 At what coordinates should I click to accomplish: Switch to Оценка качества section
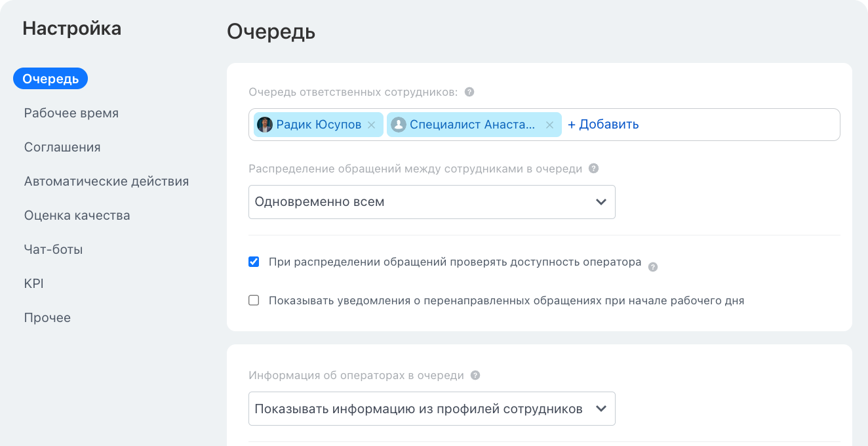click(77, 215)
